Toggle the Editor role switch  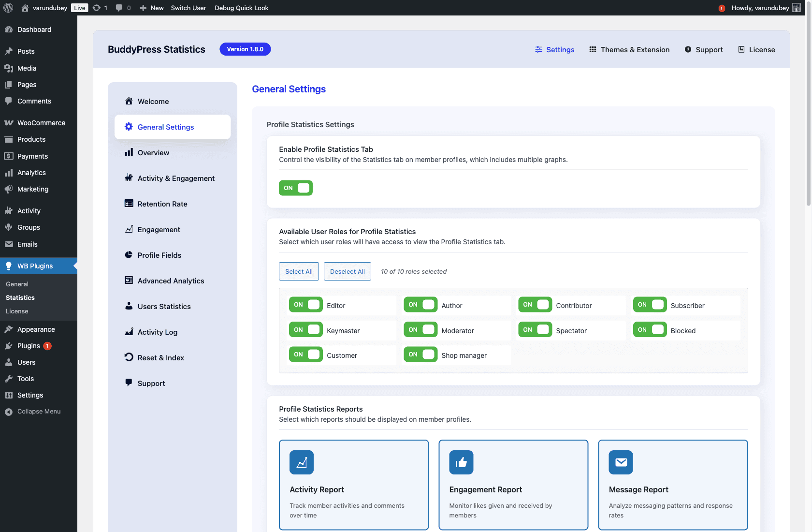306,305
